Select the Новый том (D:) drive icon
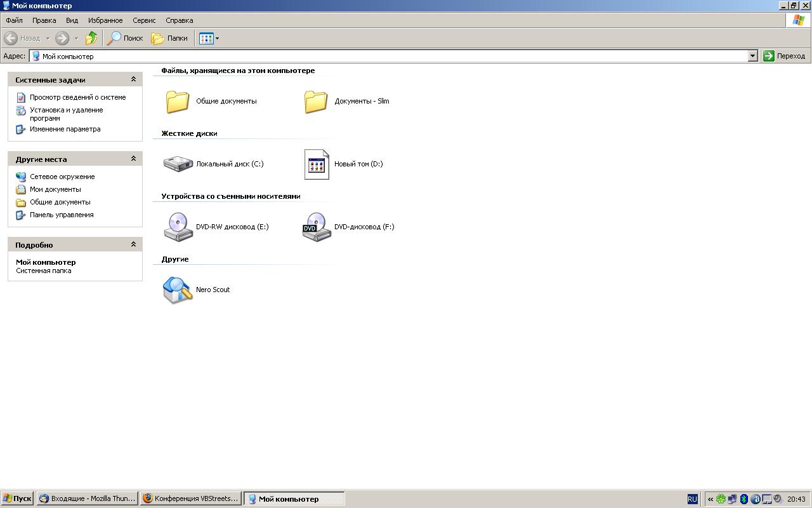 click(x=317, y=164)
